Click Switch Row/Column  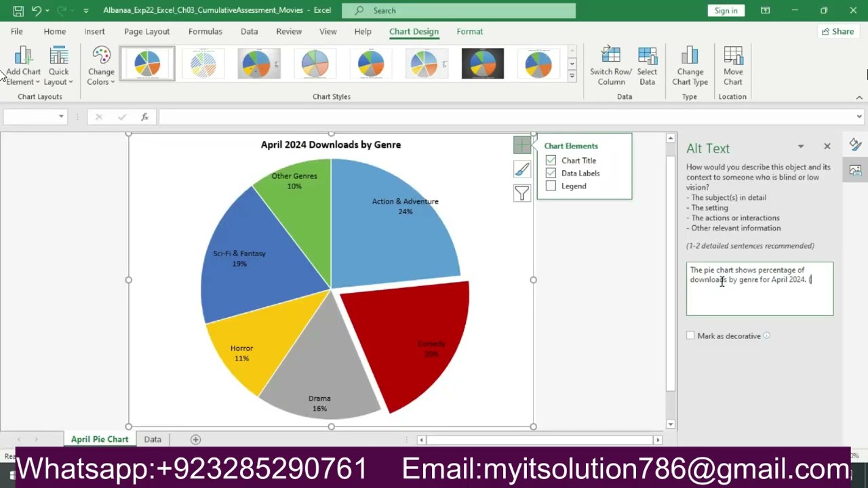click(611, 66)
